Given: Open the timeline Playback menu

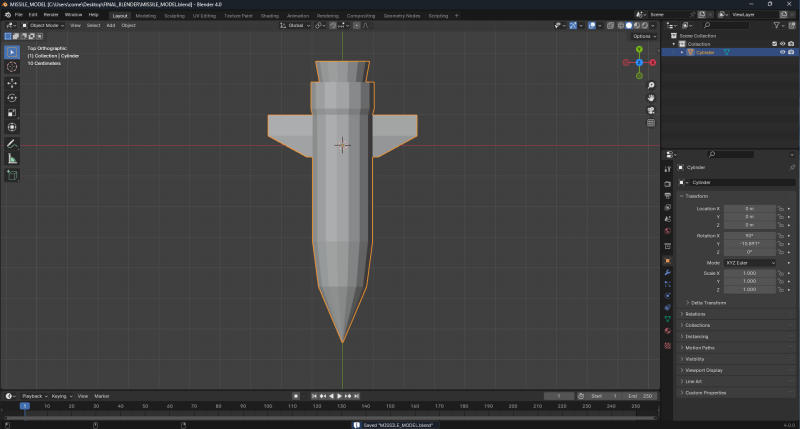Looking at the screenshot, I should (34, 396).
